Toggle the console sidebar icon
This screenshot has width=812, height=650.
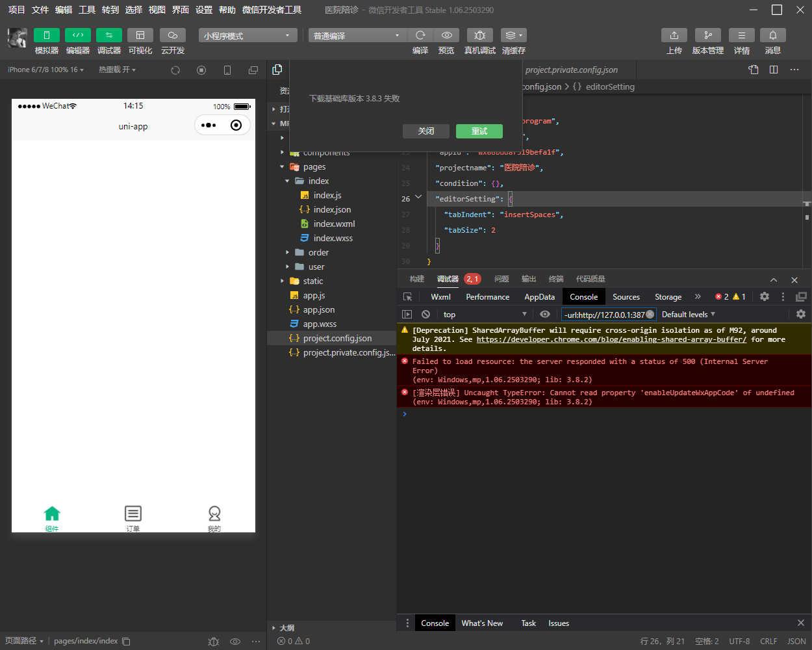click(x=407, y=315)
